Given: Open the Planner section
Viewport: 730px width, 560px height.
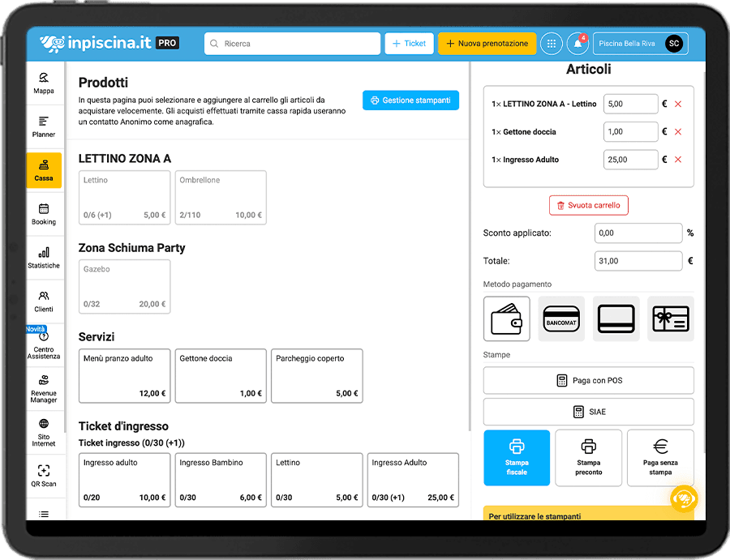Looking at the screenshot, I should pos(44,126).
